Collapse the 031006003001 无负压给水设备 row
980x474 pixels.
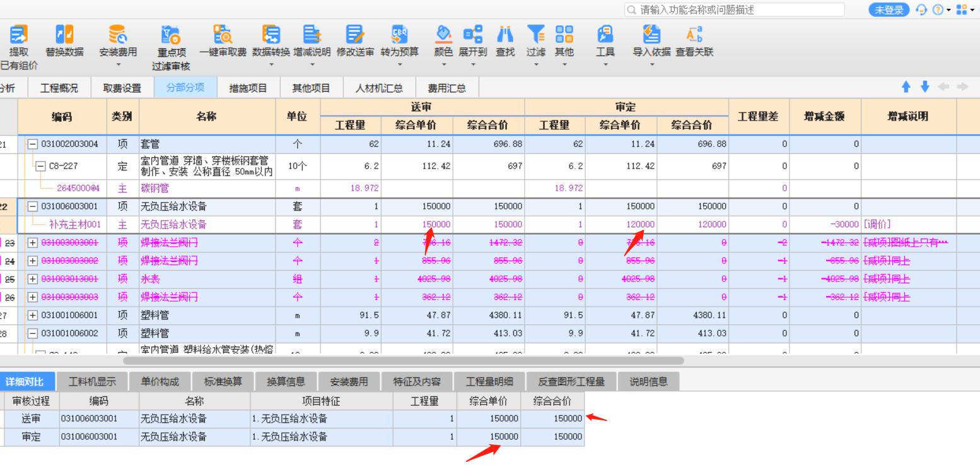[x=33, y=206]
